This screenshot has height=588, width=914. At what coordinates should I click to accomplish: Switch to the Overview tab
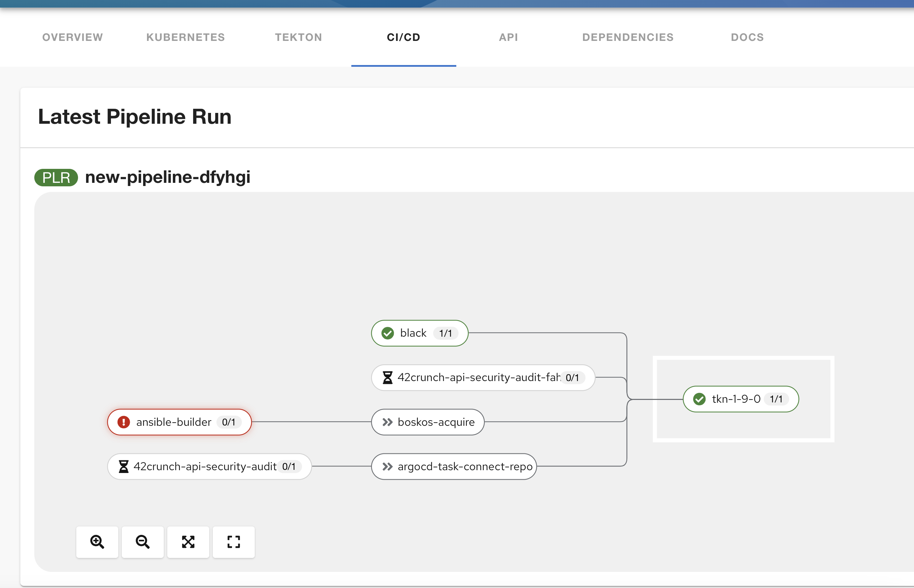click(72, 37)
